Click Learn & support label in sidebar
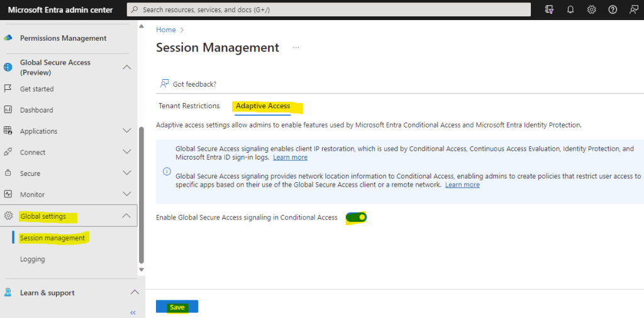 click(47, 293)
